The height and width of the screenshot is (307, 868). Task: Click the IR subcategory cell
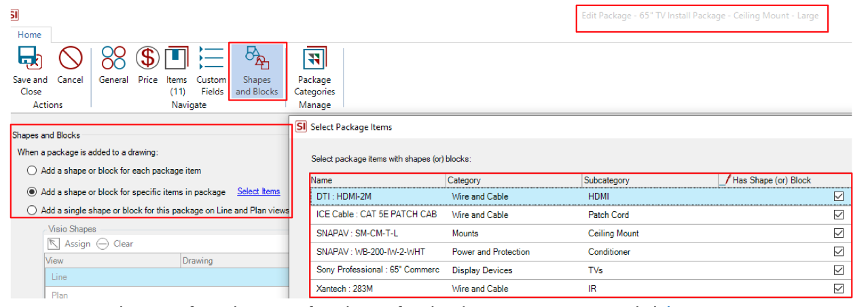592,289
